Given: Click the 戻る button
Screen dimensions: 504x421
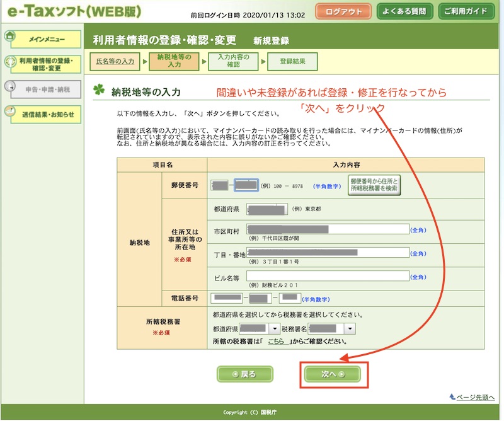Looking at the screenshot, I should coord(244,374).
